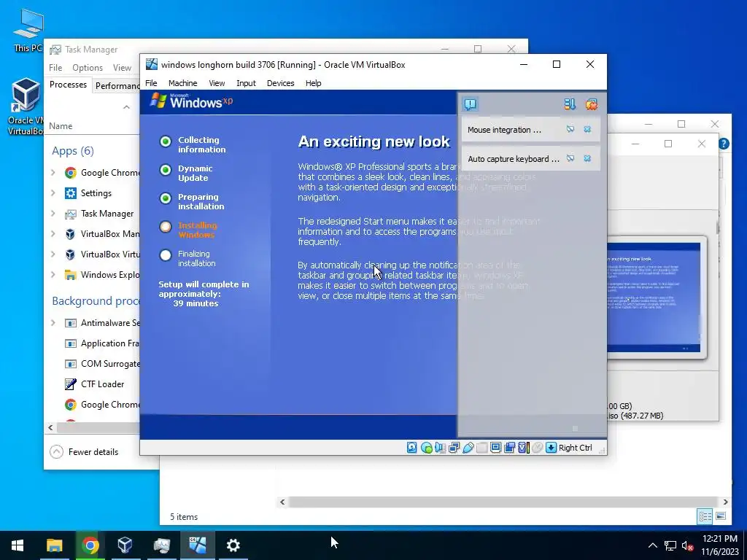Click the sort chevron above the Name column
747x560 pixels.
126,107
